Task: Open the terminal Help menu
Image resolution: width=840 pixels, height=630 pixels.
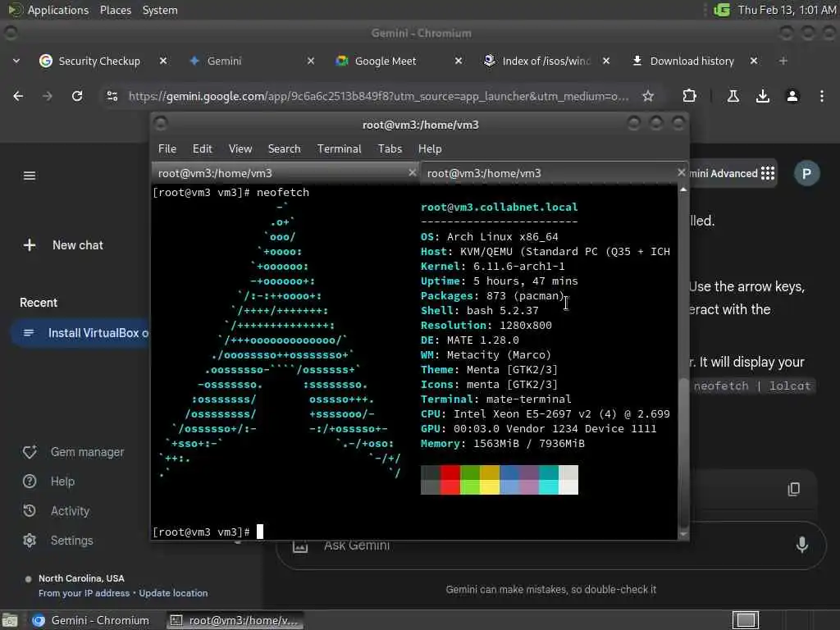Action: coord(430,149)
